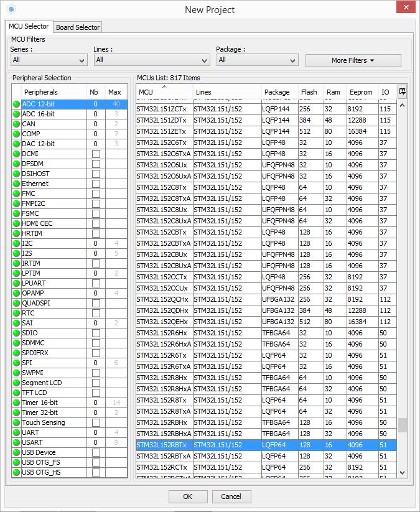Image resolution: width=420 pixels, height=512 pixels.
Task: Click green status dot beside USB Device
Action: (16, 452)
